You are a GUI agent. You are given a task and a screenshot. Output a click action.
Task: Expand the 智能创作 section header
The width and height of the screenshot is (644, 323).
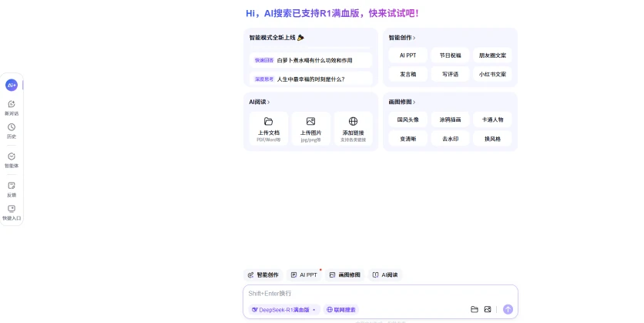pyautogui.click(x=402, y=38)
